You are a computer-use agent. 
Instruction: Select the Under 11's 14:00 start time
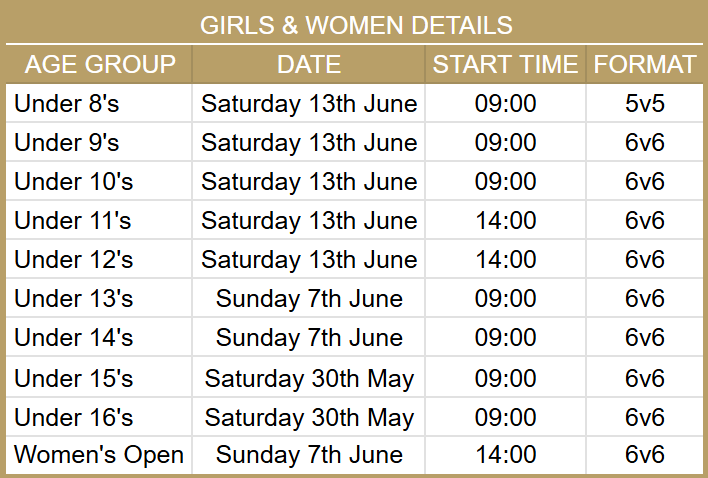coord(505,220)
